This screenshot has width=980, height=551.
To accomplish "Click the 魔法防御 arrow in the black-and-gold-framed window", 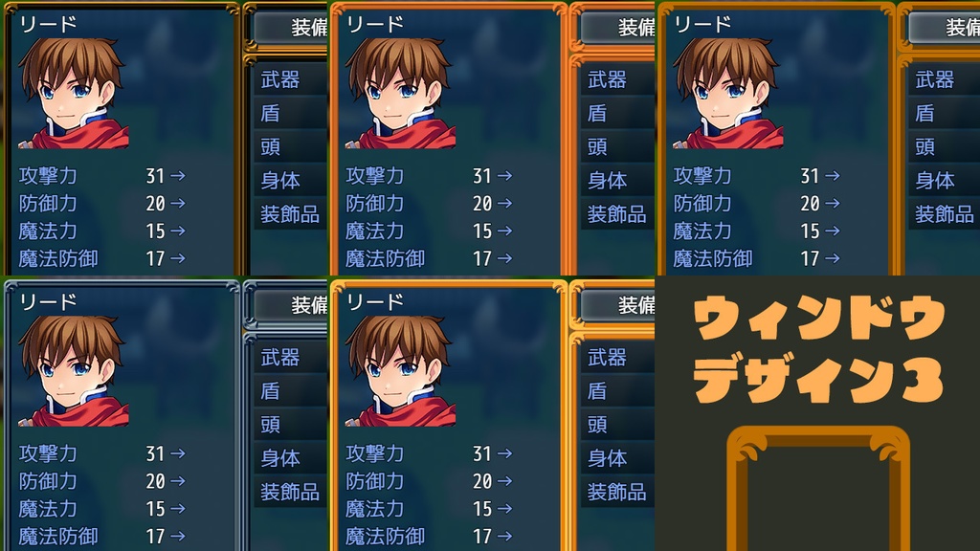I will click(x=177, y=258).
